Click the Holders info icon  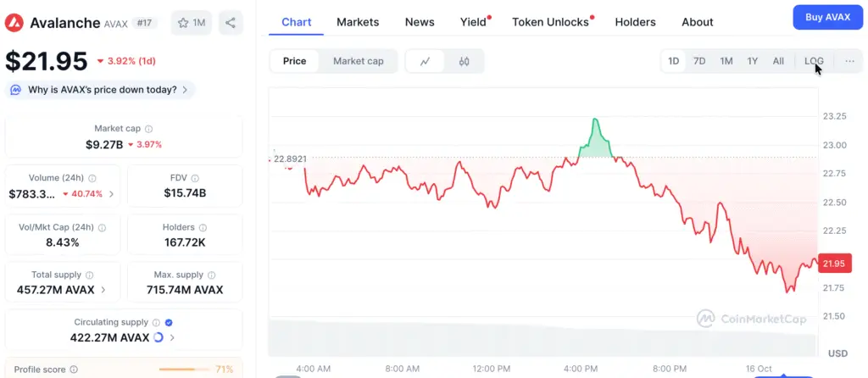[x=201, y=228]
